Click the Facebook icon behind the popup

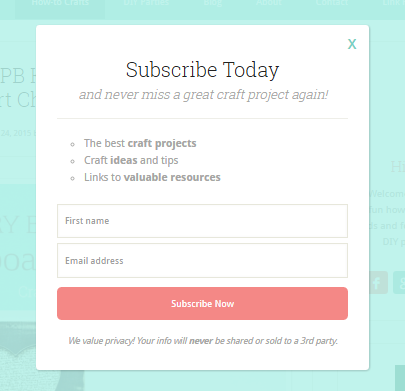pyautogui.click(x=379, y=283)
